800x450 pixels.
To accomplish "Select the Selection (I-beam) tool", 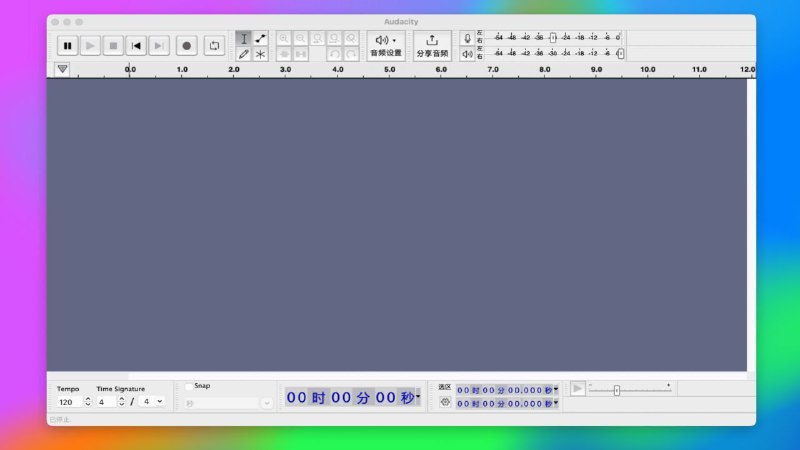I will tap(244, 38).
